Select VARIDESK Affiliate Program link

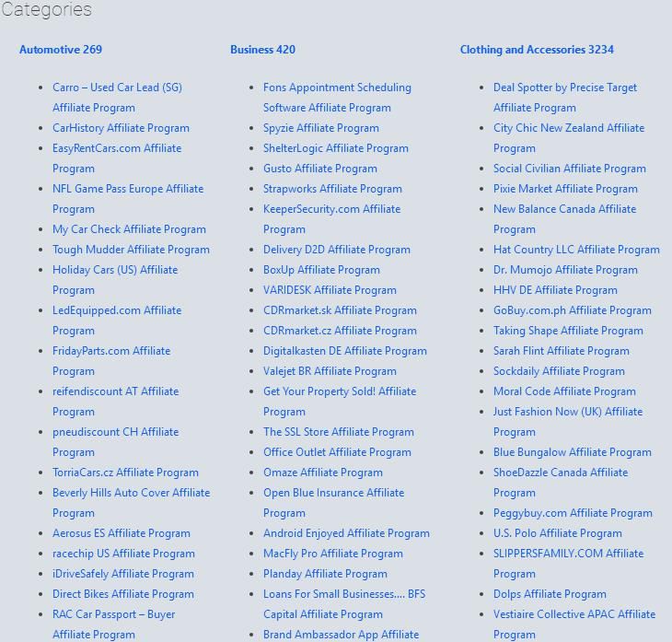coord(330,290)
